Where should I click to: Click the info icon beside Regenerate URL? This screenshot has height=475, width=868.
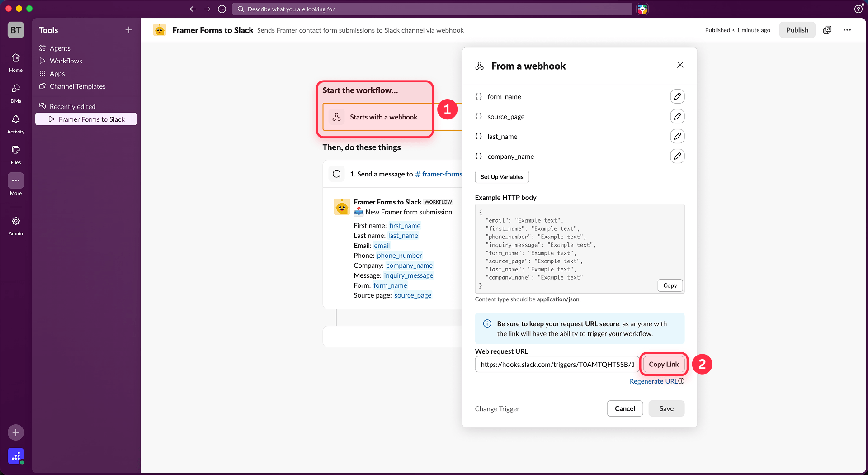coord(681,381)
